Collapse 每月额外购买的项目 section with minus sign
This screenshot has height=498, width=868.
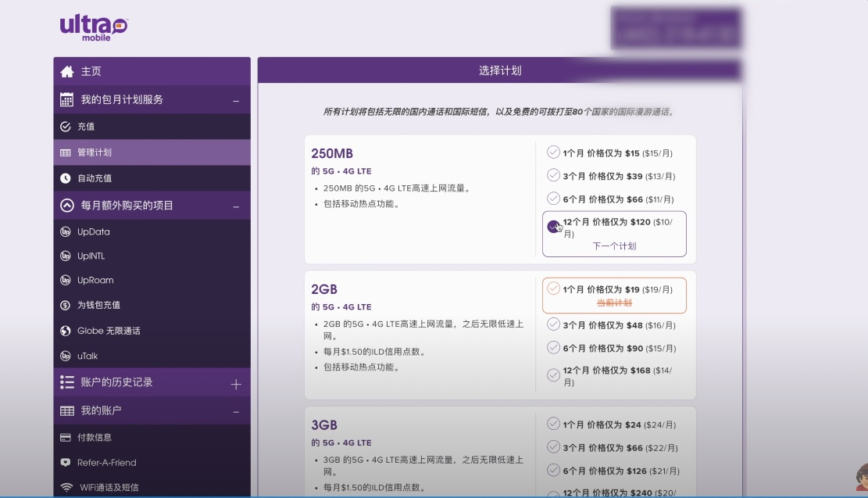pyautogui.click(x=236, y=206)
